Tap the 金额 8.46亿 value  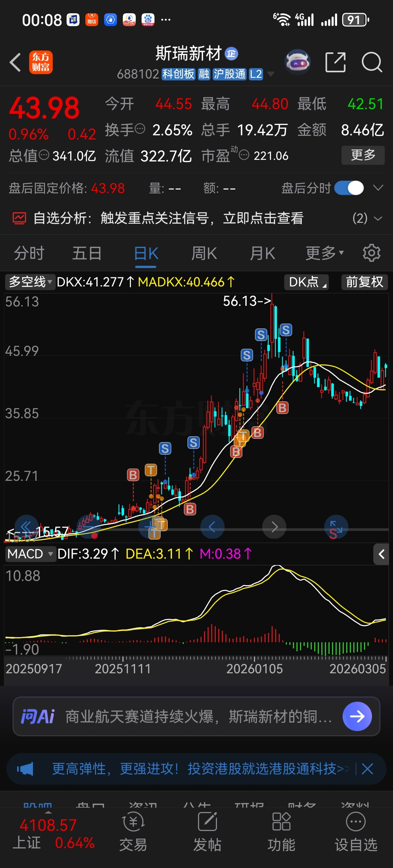point(362,130)
